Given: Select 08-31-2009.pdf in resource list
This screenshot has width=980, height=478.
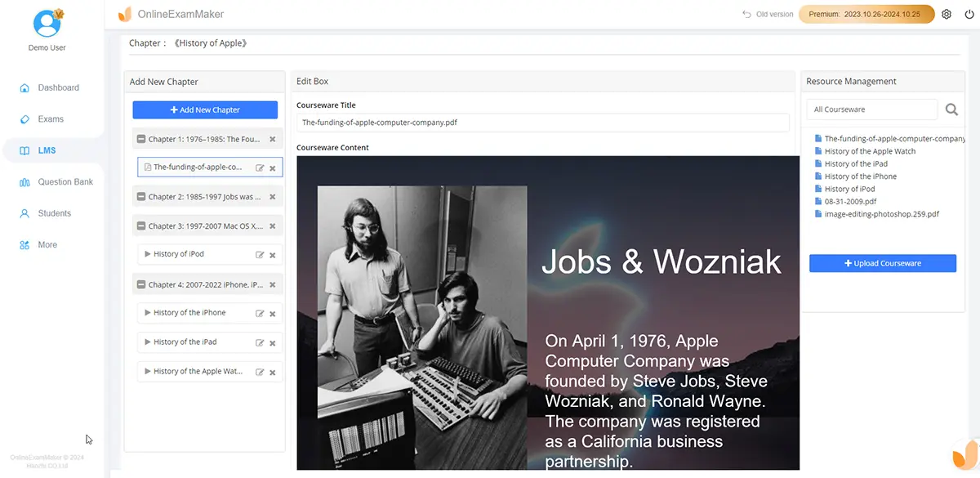Looking at the screenshot, I should click(850, 202).
